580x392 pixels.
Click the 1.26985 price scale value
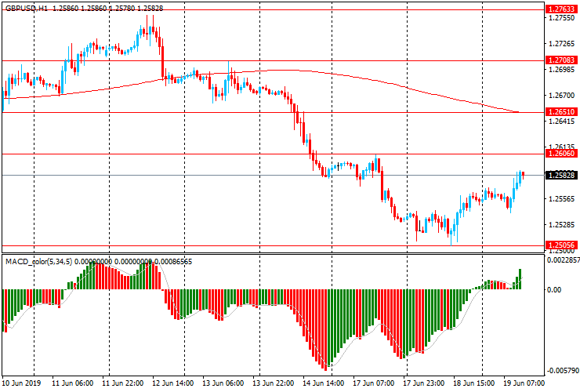(x=562, y=70)
